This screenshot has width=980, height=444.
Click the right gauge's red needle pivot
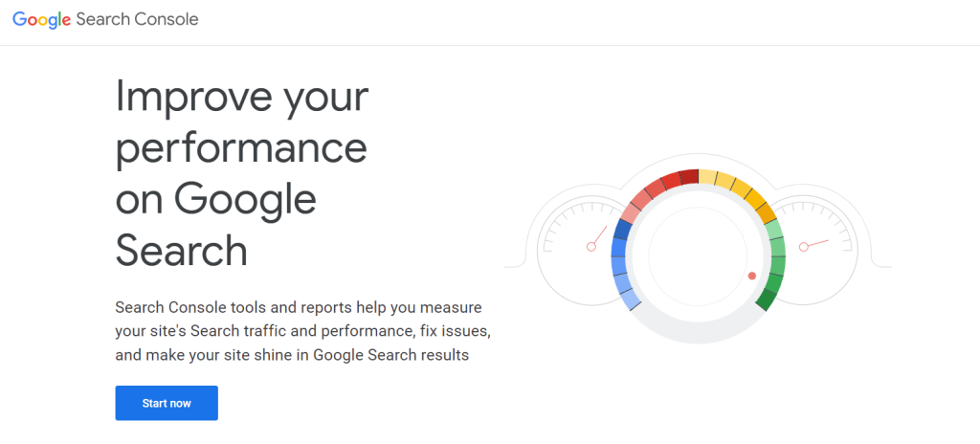click(804, 247)
